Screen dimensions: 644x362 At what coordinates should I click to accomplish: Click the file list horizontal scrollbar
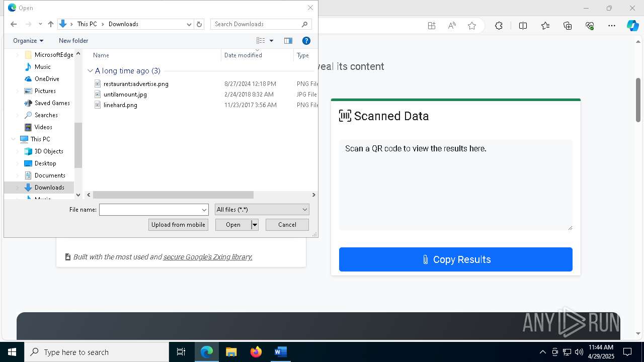[173, 195]
